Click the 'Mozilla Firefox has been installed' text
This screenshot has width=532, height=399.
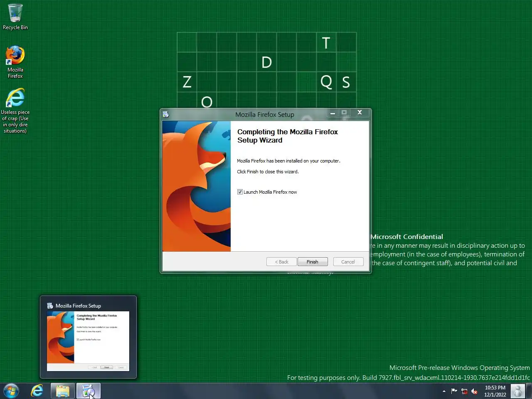[288, 161]
